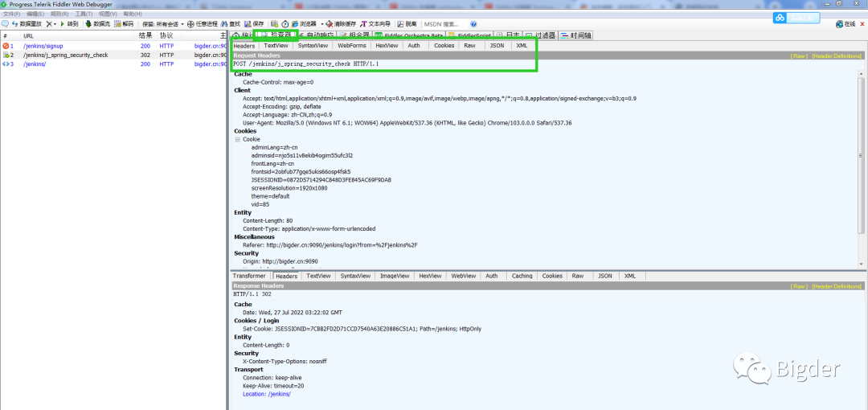Collapse the Cookie tree node
This screenshot has height=410, width=868.
237,140
